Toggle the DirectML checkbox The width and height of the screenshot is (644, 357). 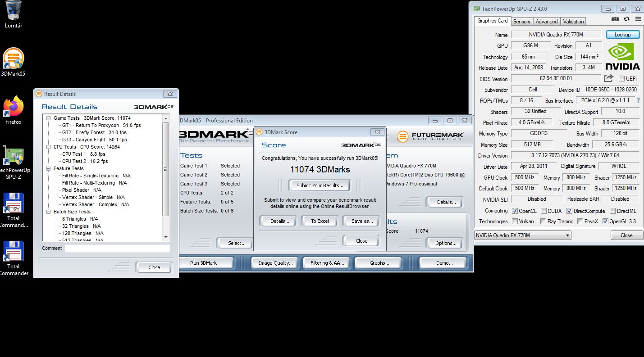pyautogui.click(x=613, y=211)
